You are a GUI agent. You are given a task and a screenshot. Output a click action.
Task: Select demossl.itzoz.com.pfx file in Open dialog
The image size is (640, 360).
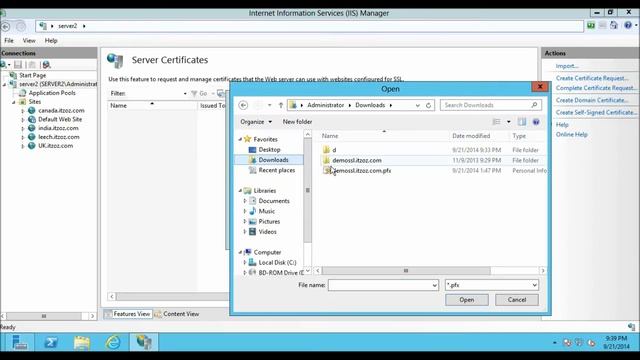pyautogui.click(x=362, y=171)
